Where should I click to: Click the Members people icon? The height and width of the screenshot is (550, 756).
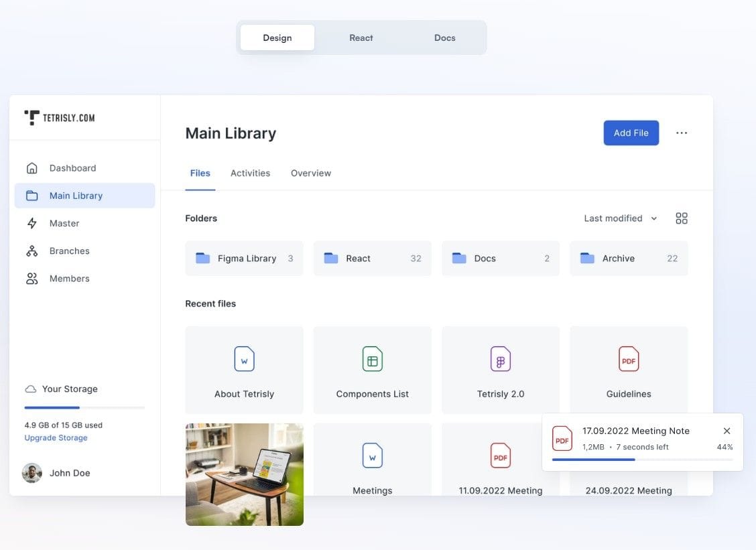click(x=31, y=277)
